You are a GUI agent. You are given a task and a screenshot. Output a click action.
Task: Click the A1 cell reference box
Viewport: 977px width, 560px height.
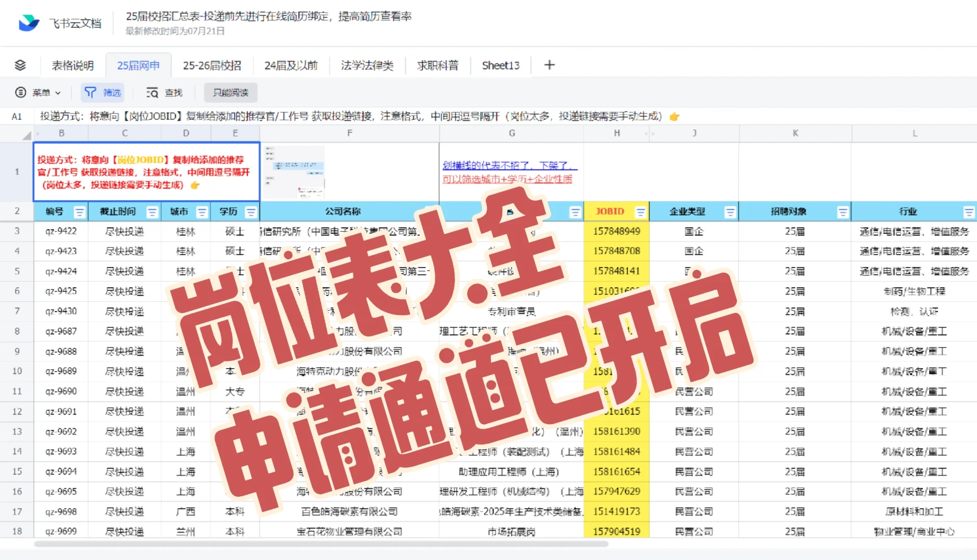[x=17, y=116]
